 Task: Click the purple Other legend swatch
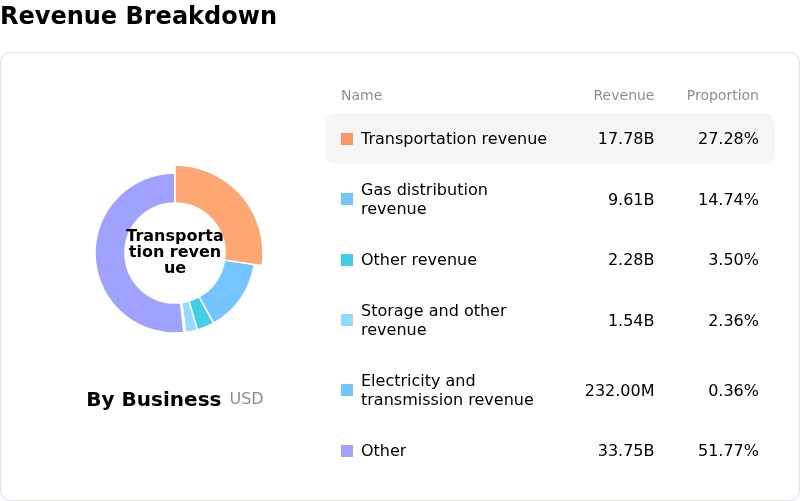[347, 450]
